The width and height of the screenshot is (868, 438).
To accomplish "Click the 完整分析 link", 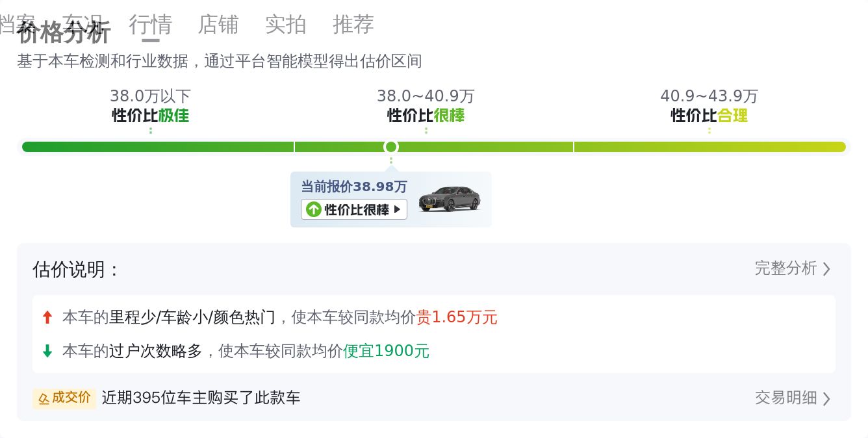I will (785, 268).
